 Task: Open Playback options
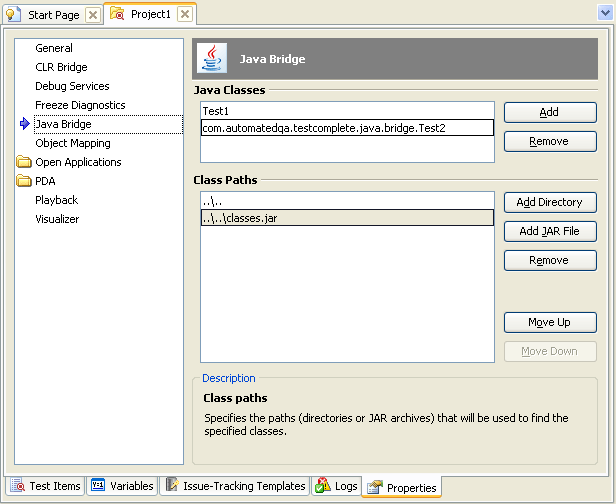coord(57,200)
